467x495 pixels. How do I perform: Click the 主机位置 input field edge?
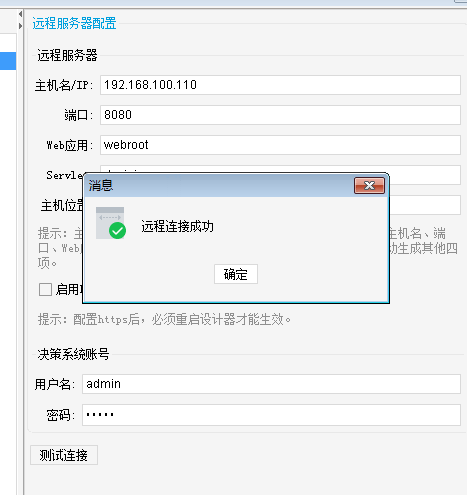425,205
